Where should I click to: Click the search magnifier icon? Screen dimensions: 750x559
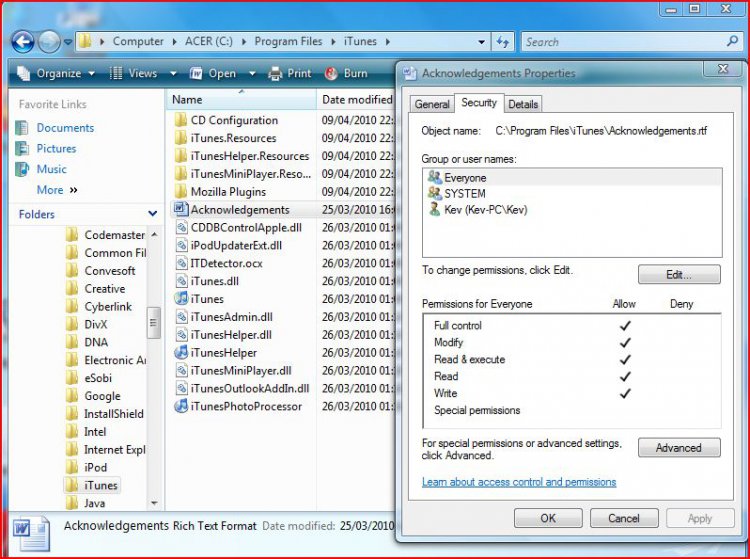[732, 41]
